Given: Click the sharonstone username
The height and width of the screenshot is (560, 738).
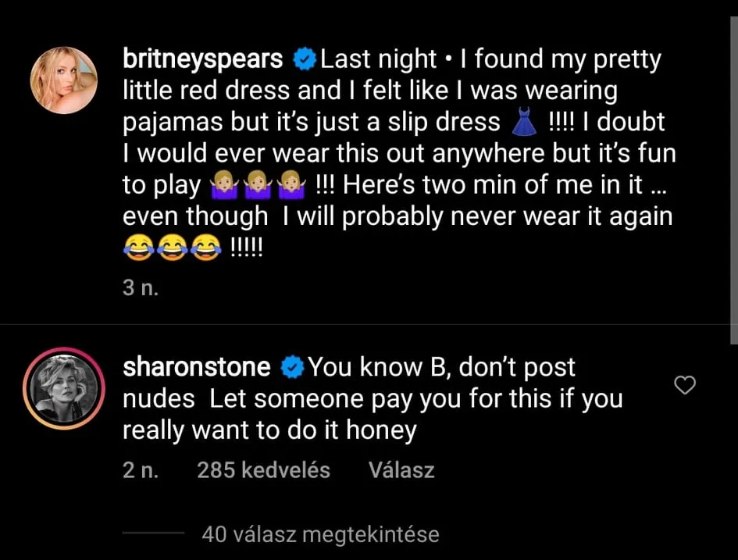Looking at the screenshot, I should [196, 367].
